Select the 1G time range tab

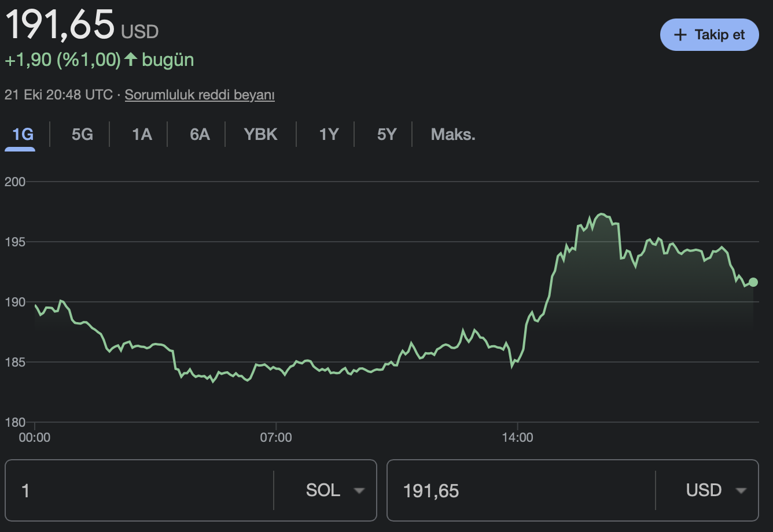[x=23, y=135]
